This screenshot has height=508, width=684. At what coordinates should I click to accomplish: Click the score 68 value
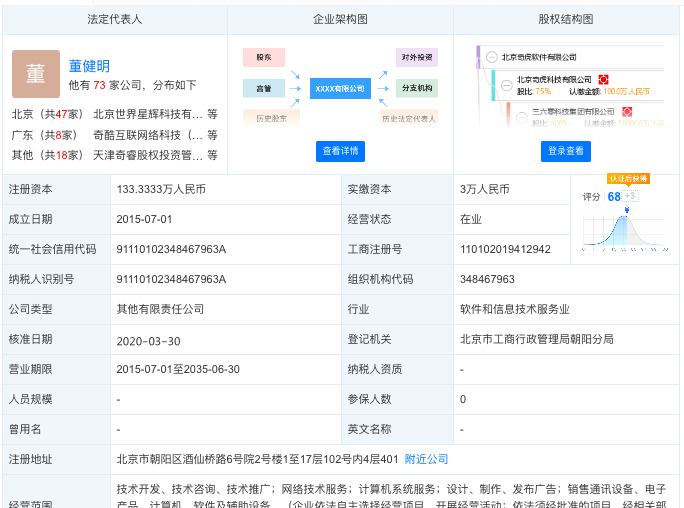[614, 197]
